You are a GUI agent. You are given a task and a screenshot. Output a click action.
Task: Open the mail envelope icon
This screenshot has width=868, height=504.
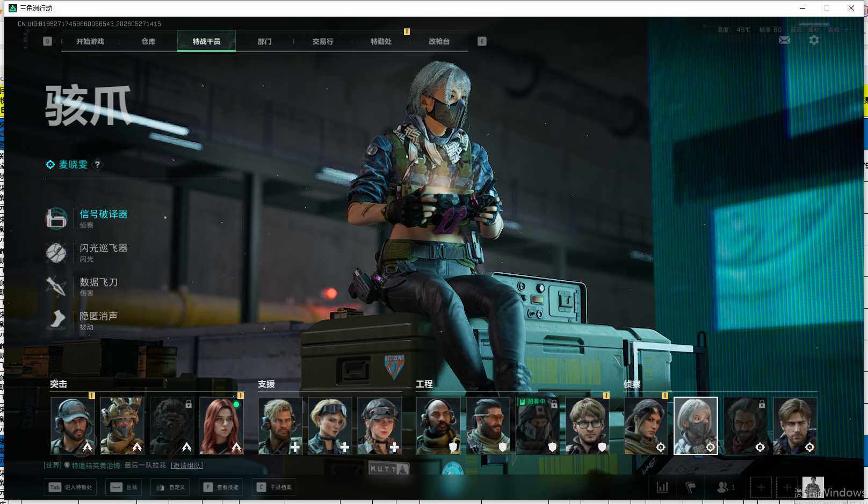click(x=784, y=40)
